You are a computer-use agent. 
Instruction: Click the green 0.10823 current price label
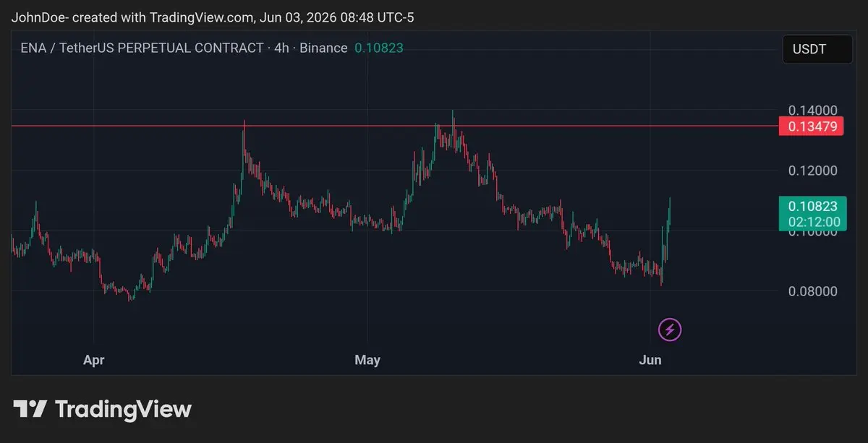tap(814, 207)
